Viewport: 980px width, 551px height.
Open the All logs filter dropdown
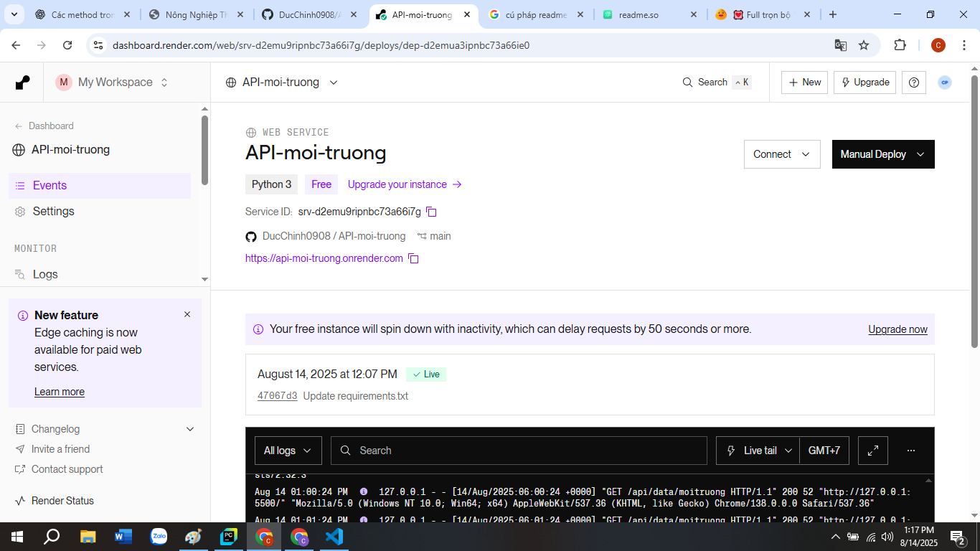288,451
